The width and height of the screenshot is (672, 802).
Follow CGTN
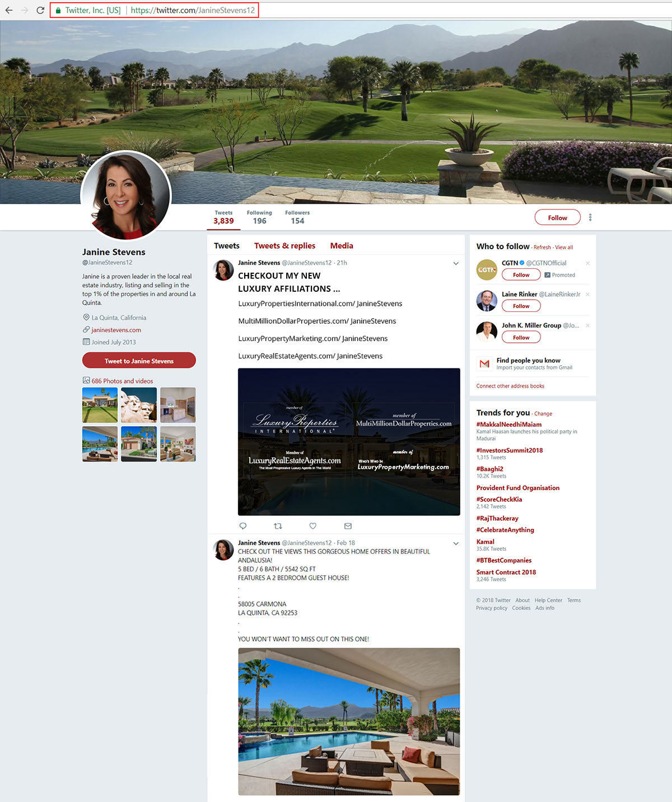521,275
